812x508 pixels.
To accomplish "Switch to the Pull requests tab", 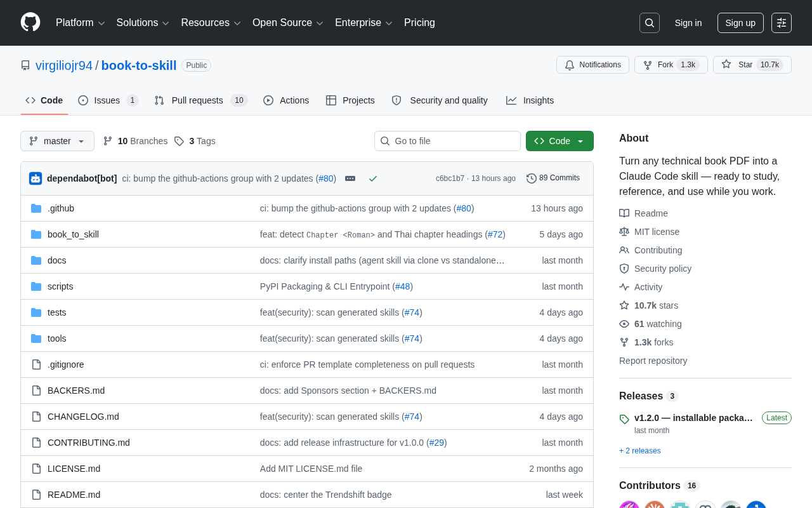I will 200,100.
